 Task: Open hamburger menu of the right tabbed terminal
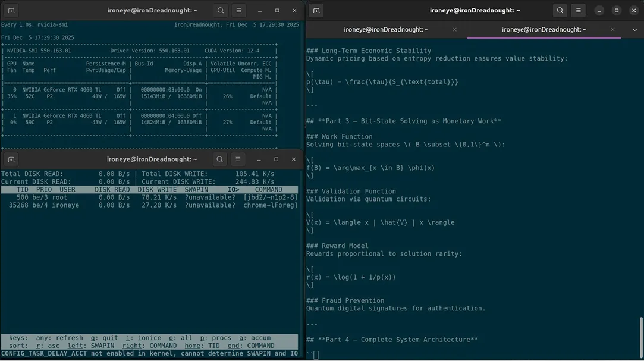coord(577,11)
